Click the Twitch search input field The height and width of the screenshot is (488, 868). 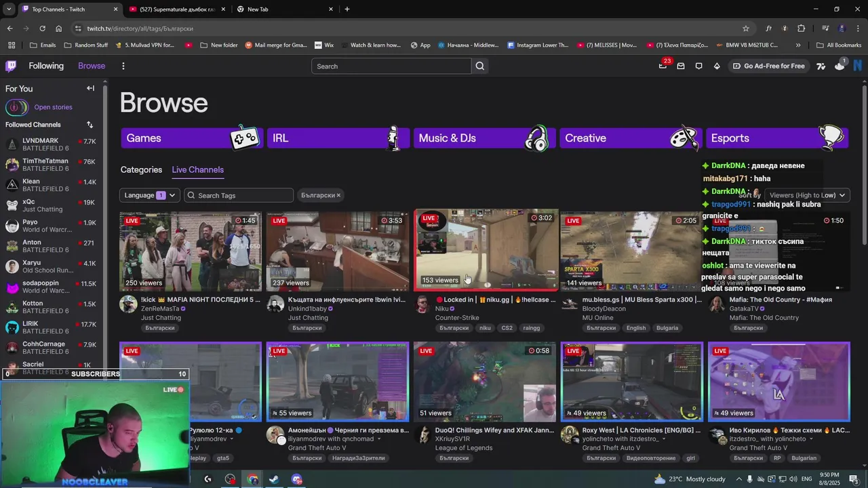tap(391, 66)
